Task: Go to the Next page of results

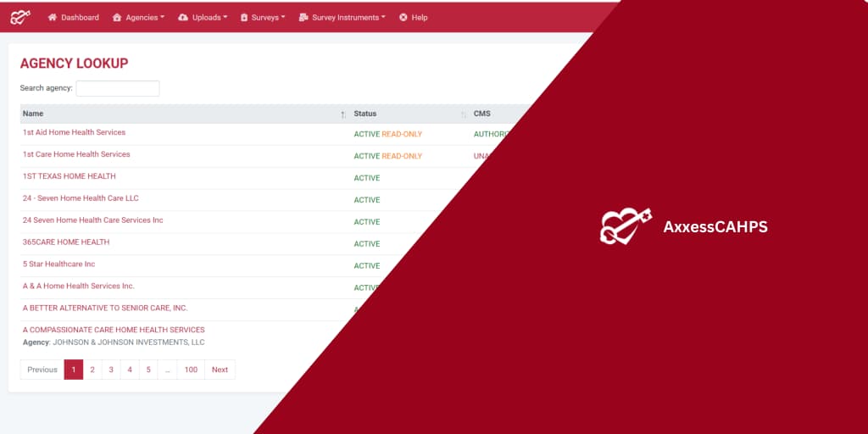Action: click(x=220, y=370)
